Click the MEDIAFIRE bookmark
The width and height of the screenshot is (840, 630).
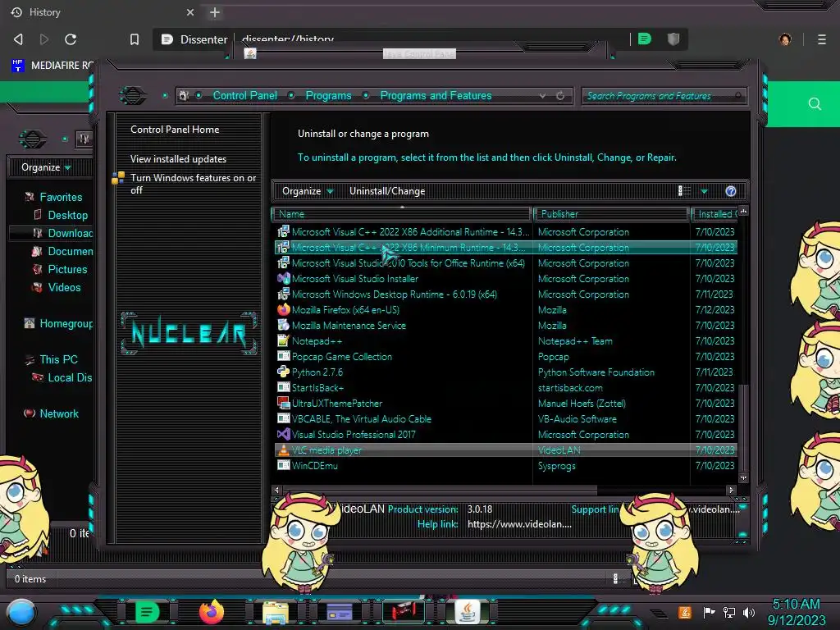click(52, 66)
